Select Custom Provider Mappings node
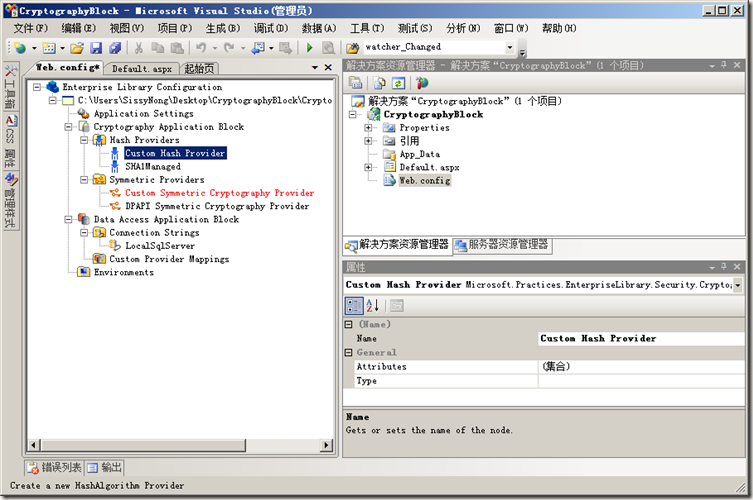The width and height of the screenshot is (753, 500). pyautogui.click(x=169, y=259)
